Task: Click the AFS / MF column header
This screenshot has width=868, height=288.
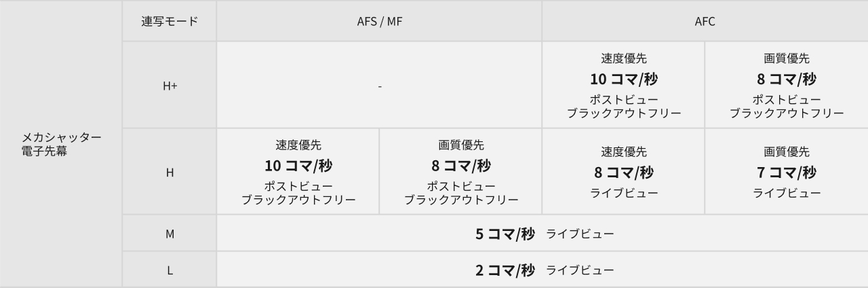Action: 380,21
